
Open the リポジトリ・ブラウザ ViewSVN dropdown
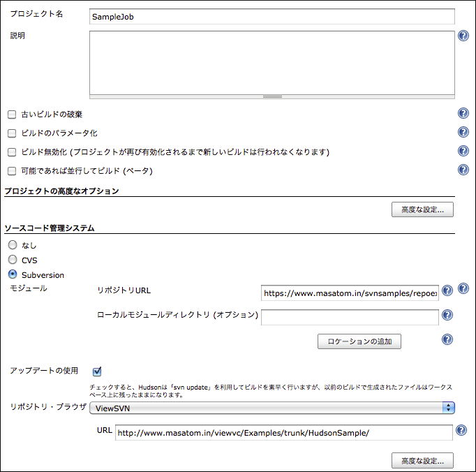pyautogui.click(x=273, y=408)
